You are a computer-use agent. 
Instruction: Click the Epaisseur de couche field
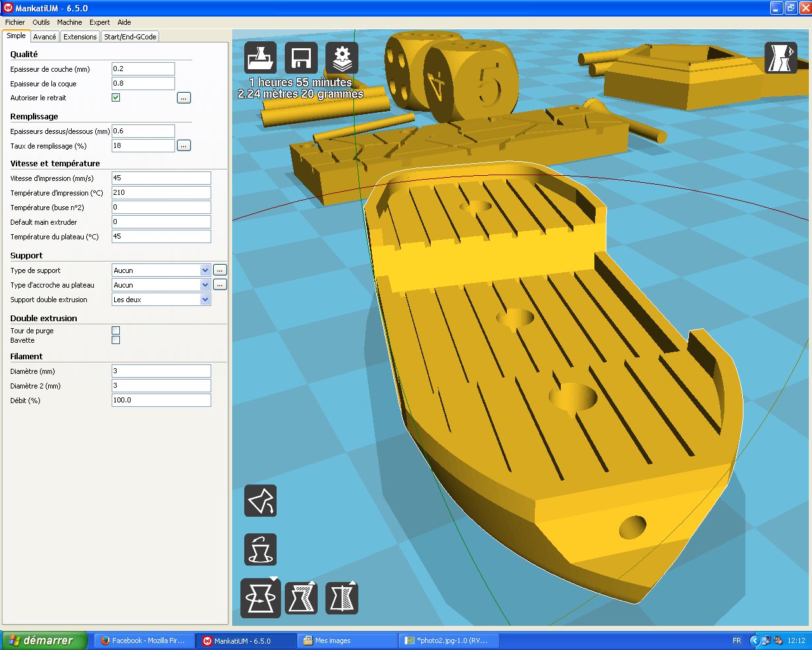coord(143,69)
